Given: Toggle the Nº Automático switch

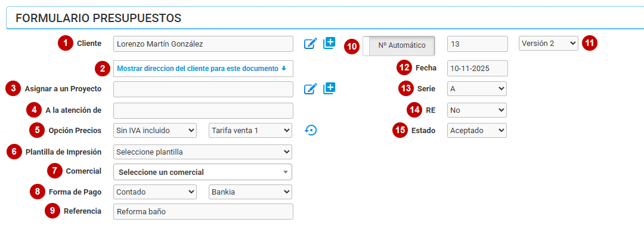Looking at the screenshot, I should 399,45.
